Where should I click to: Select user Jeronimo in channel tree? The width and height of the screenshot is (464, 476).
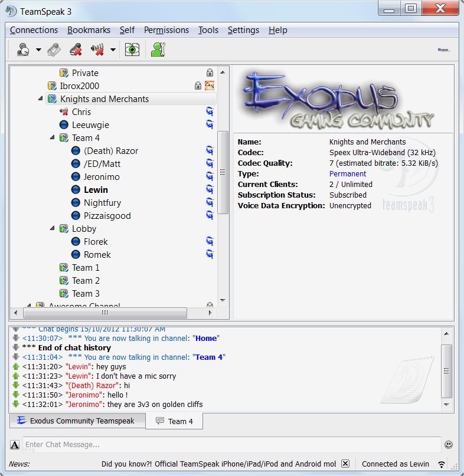tap(102, 177)
